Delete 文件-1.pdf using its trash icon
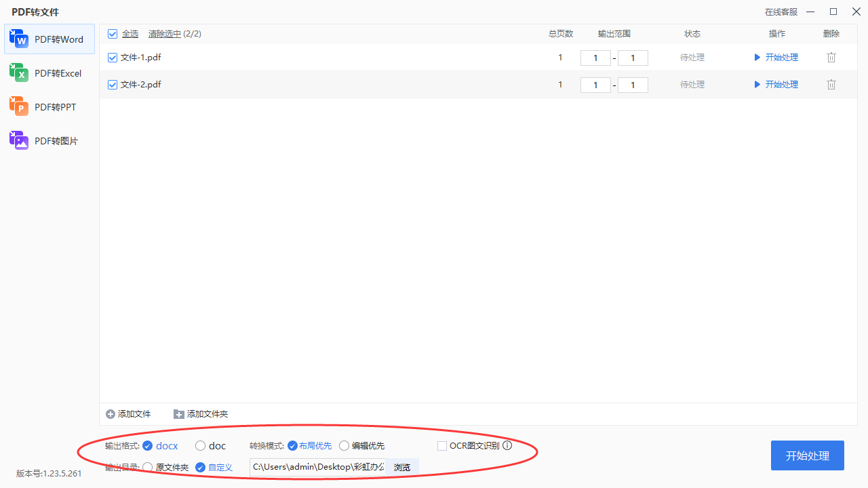The image size is (868, 488). pos(831,58)
